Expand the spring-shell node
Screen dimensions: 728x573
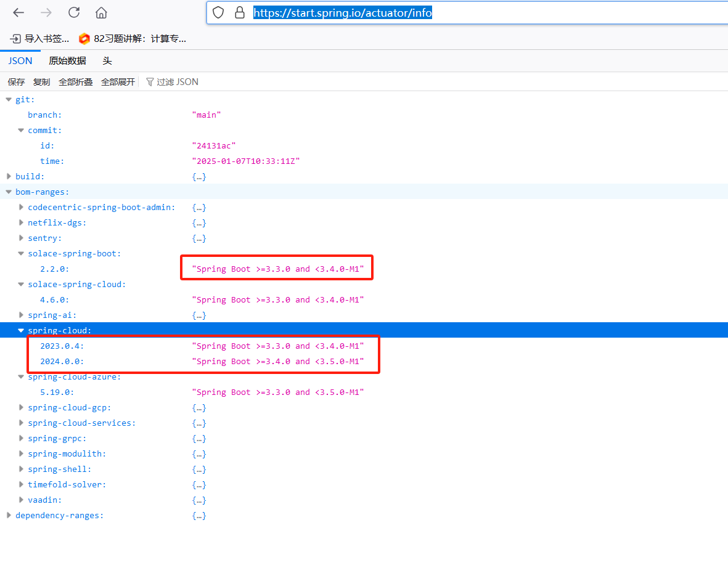click(21, 469)
